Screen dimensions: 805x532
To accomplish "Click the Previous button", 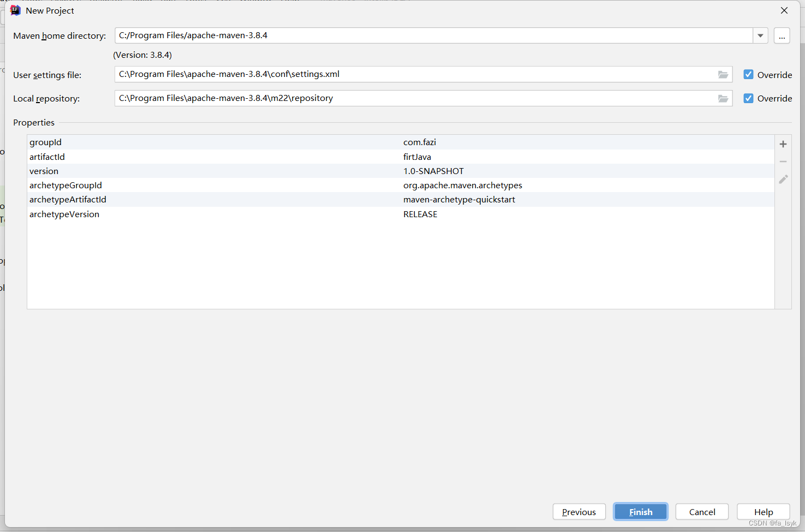I will [x=579, y=511].
